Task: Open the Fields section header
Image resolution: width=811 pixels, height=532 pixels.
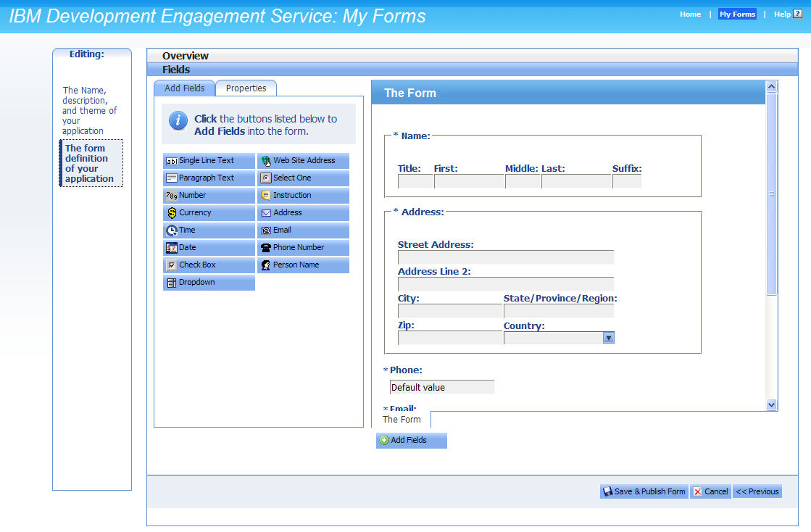Action: coord(473,70)
